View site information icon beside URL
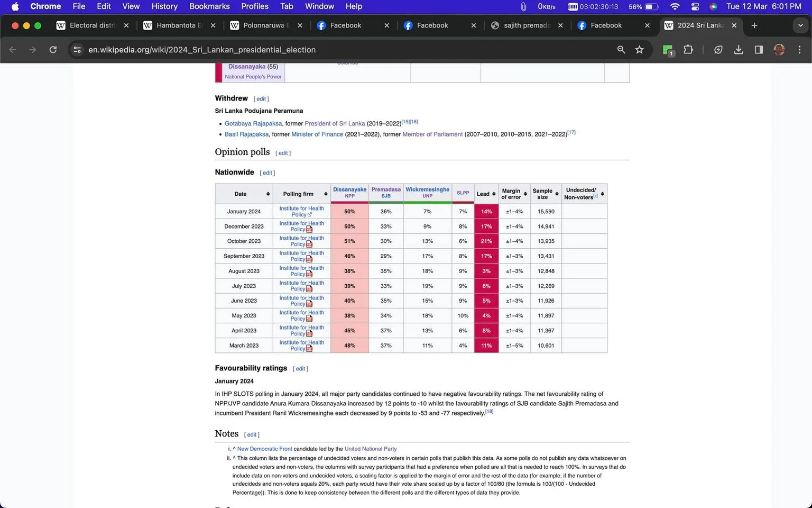The image size is (812, 508). [77, 50]
